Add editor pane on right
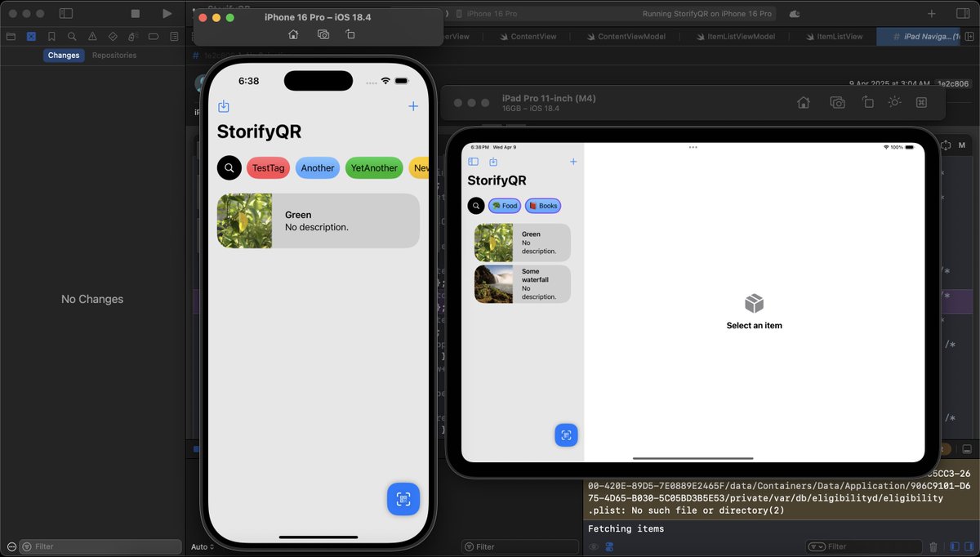 click(x=970, y=37)
